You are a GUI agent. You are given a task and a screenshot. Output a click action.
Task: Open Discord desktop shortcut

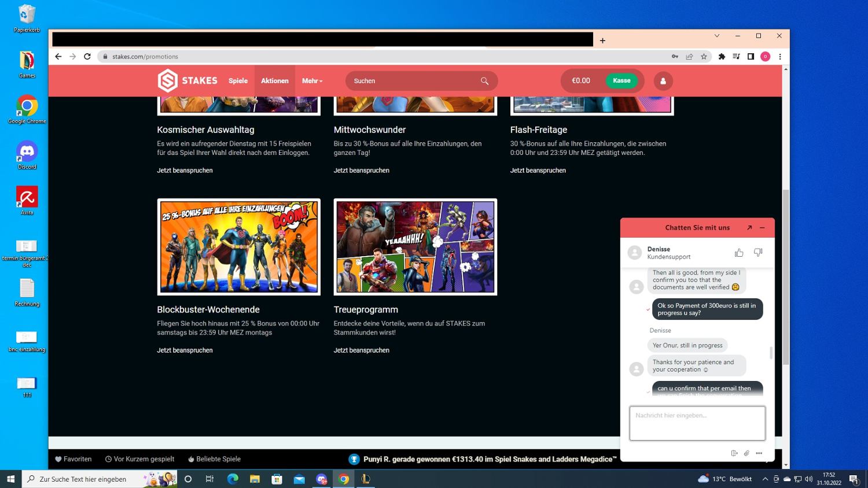tap(27, 155)
